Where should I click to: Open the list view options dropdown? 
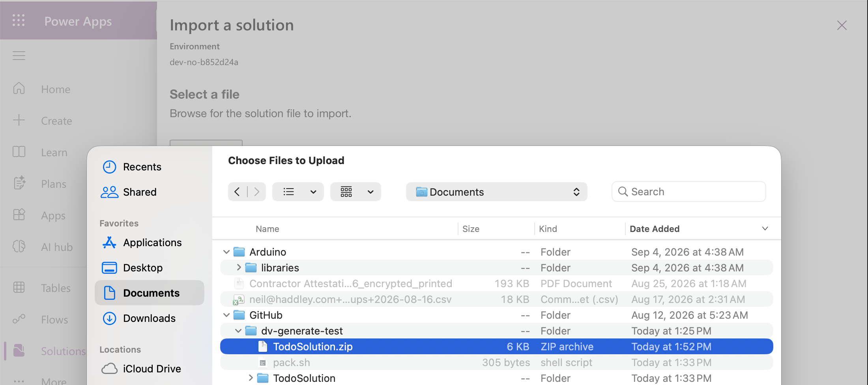(298, 192)
